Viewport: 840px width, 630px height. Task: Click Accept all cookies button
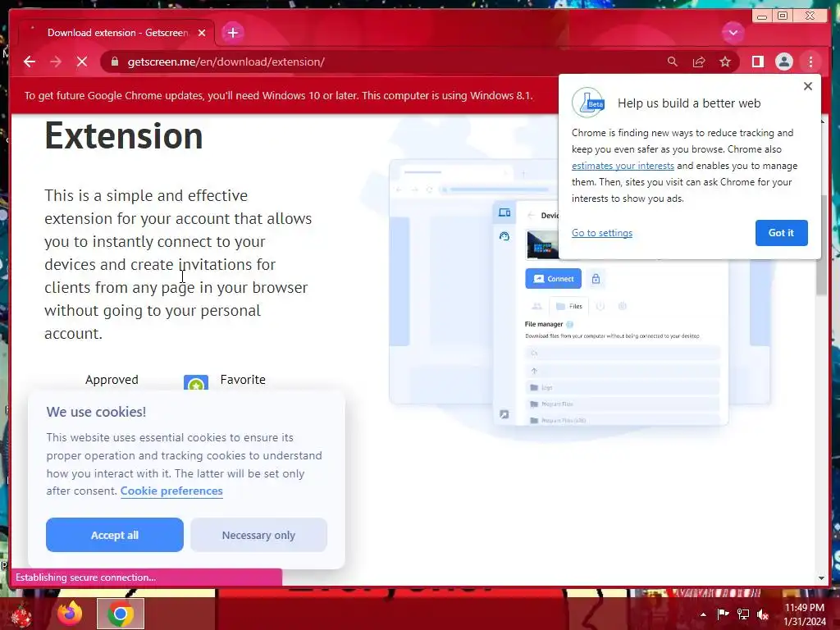click(x=115, y=535)
